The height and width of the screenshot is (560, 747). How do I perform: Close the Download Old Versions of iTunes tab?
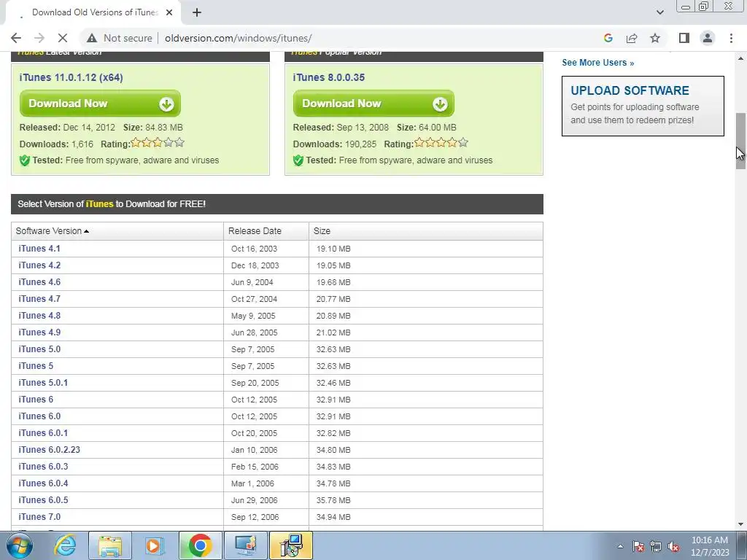[x=169, y=12]
